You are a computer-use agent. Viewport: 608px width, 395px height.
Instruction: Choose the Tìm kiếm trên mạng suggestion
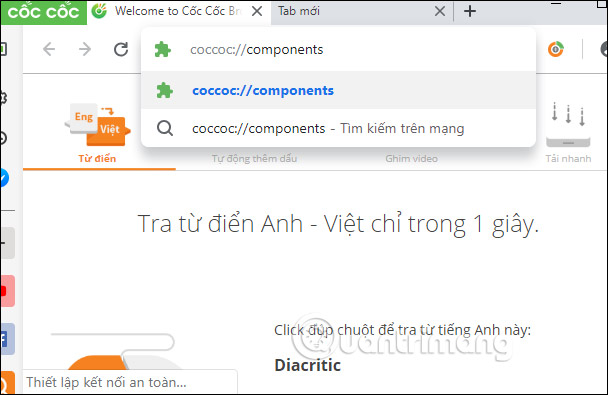coord(338,128)
